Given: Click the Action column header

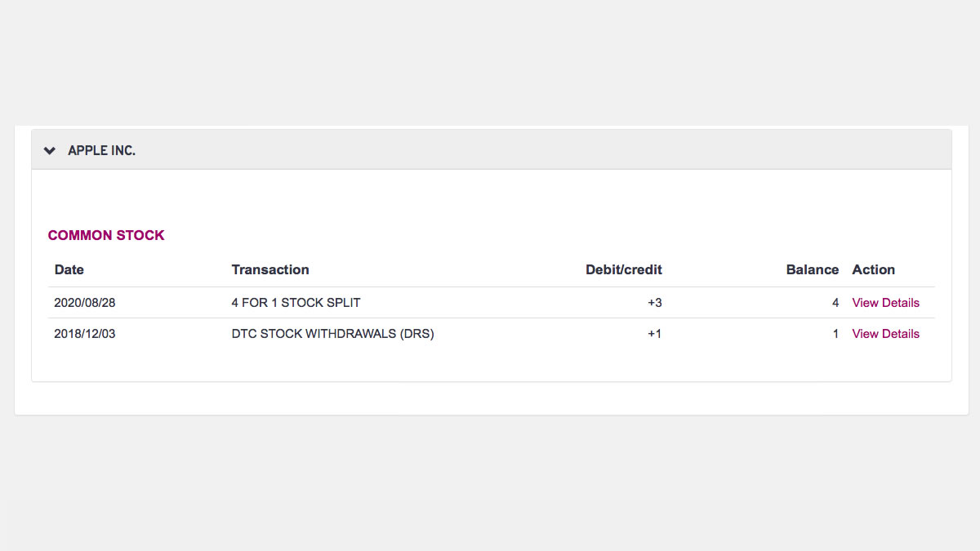Looking at the screenshot, I should pyautogui.click(x=874, y=269).
